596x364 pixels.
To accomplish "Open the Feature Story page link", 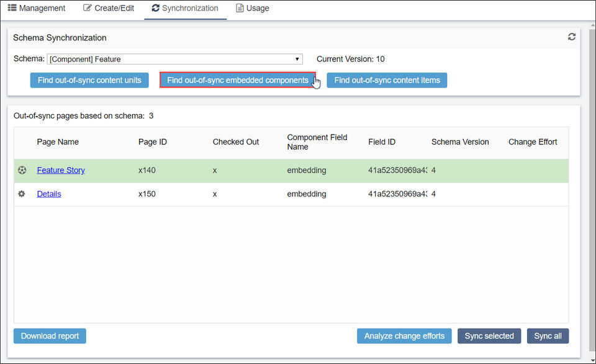I will point(61,171).
